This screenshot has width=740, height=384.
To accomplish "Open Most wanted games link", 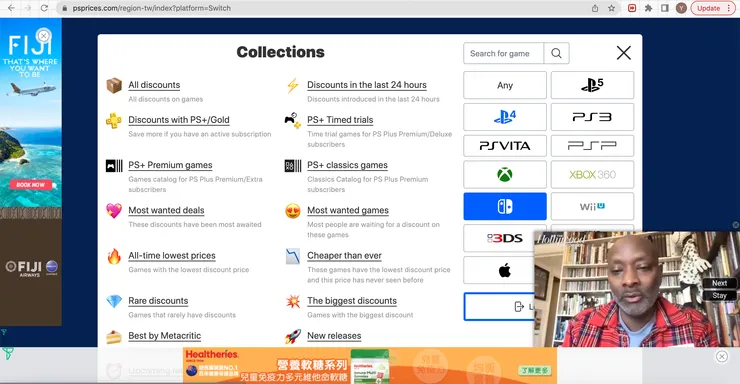I will tap(348, 210).
